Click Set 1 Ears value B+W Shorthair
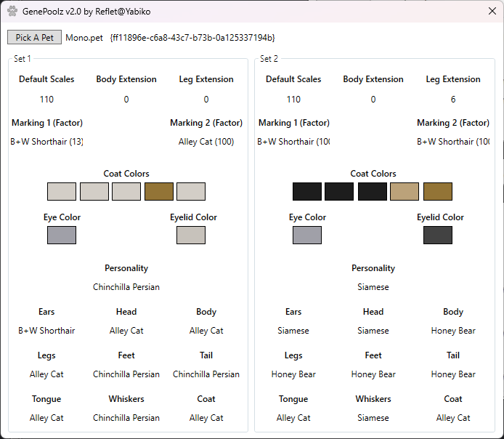Screen dimensions: 504x439 coord(46,331)
